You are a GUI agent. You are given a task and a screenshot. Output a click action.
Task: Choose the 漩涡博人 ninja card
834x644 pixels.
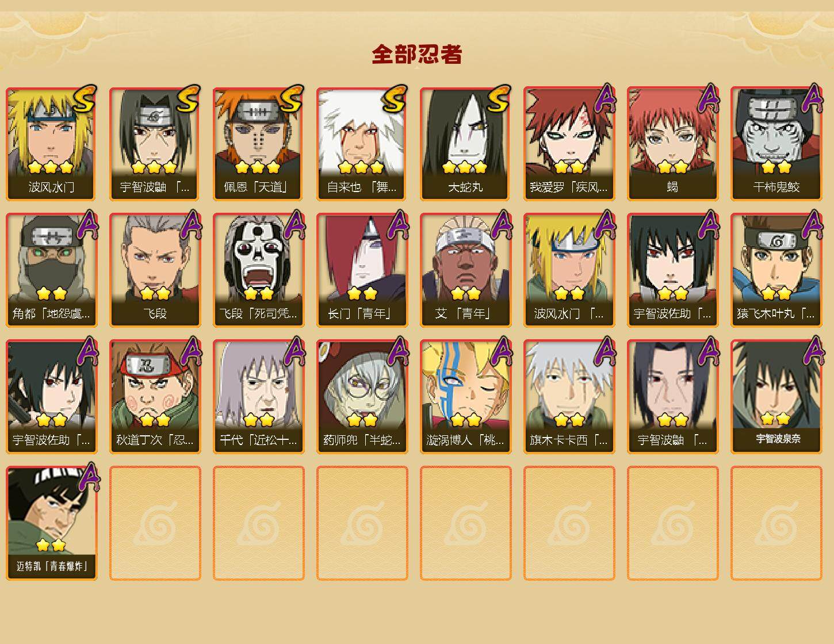point(465,397)
